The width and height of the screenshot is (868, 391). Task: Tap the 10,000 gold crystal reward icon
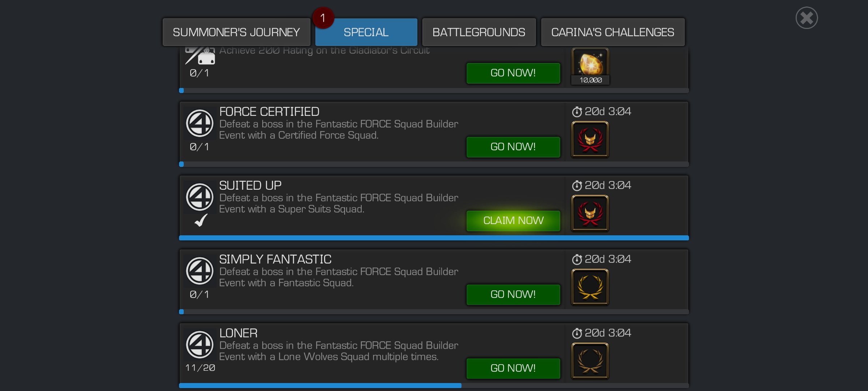click(x=590, y=66)
